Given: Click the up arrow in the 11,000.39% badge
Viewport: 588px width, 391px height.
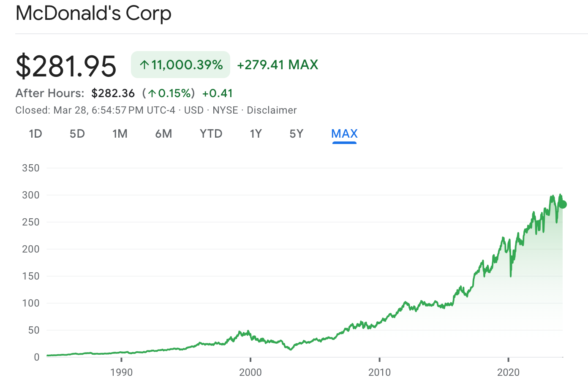Looking at the screenshot, I should tap(144, 65).
